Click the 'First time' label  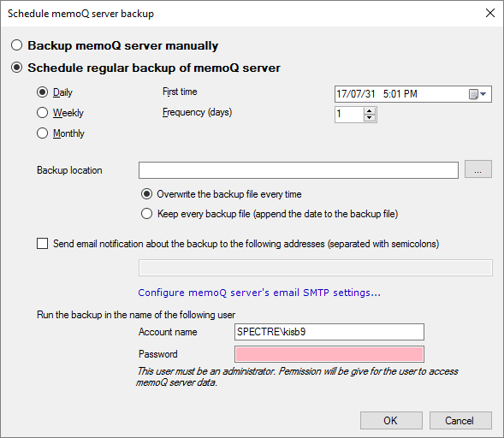pyautogui.click(x=180, y=92)
